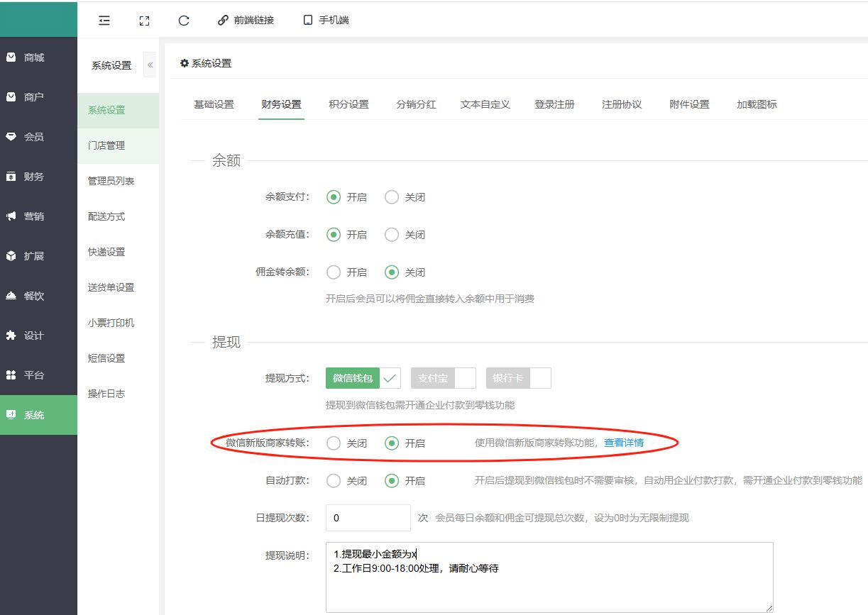This screenshot has width=868, height=615.
Task: Go to 会员 section in sidebar
Action: coord(34,137)
